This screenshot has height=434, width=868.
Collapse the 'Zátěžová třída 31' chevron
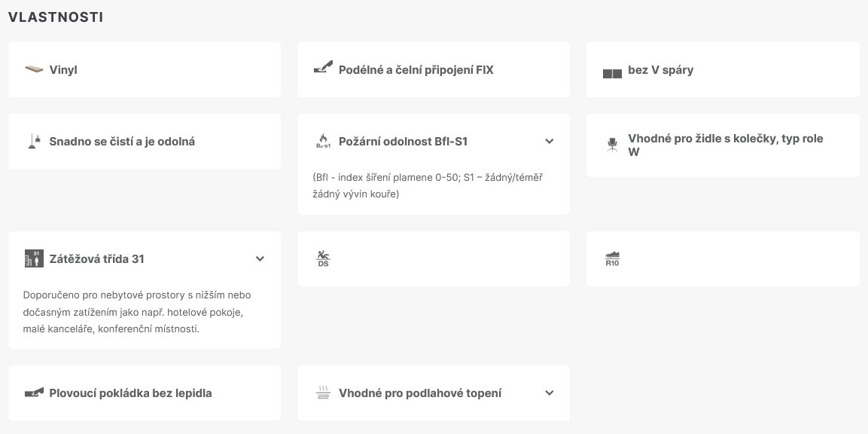coord(260,258)
